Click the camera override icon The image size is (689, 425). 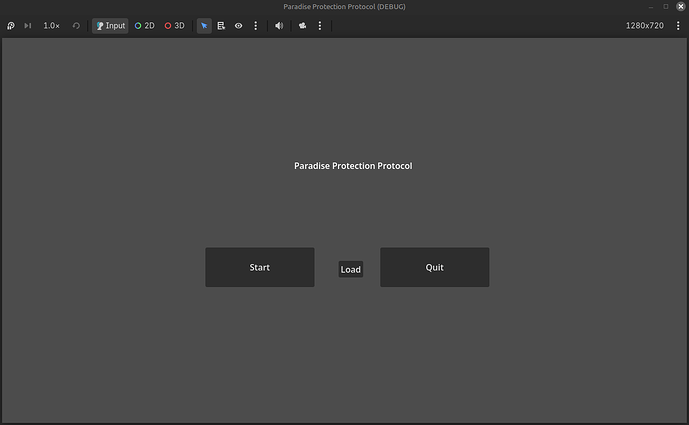(x=302, y=26)
